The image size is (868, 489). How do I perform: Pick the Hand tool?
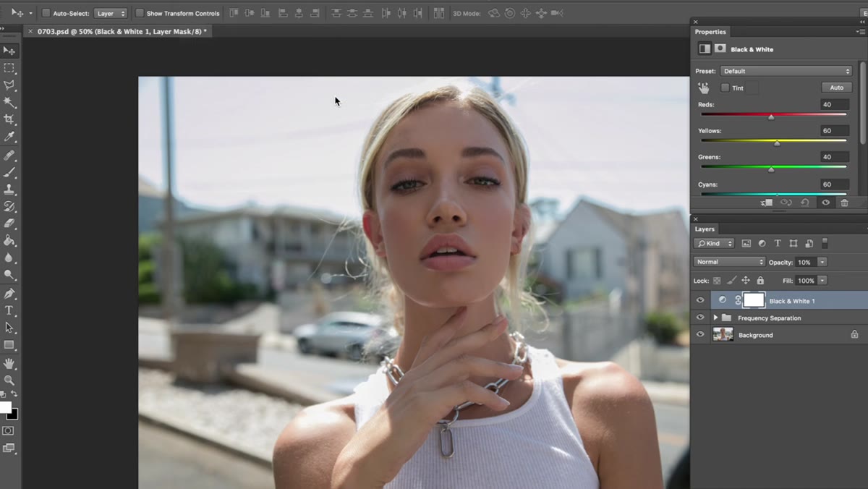9,363
